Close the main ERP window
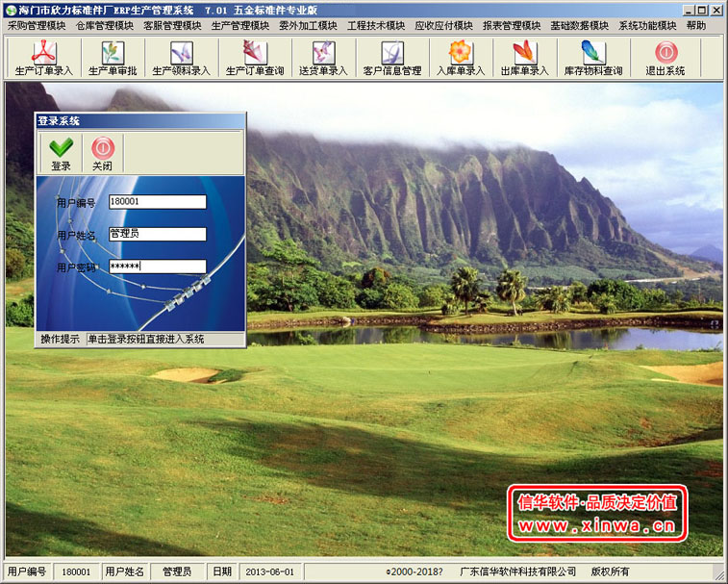728x584 pixels. (x=715, y=11)
